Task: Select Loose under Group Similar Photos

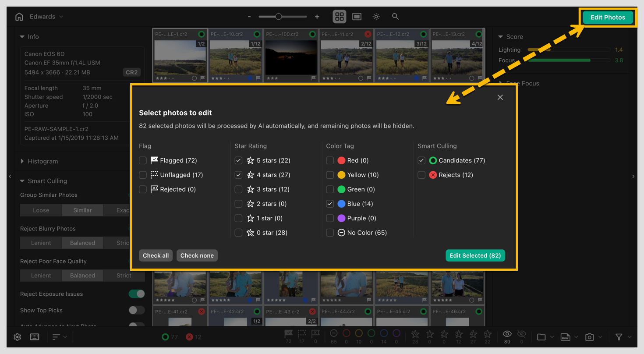Action: point(41,210)
